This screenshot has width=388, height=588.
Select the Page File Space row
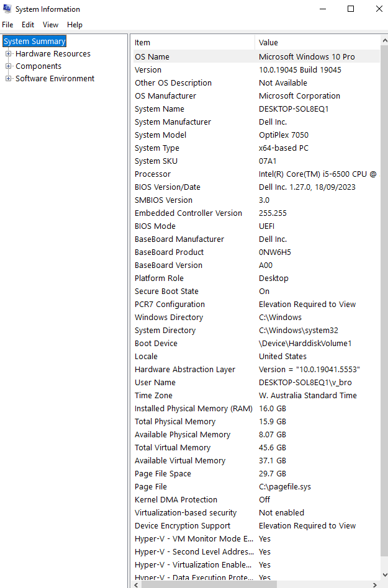[255, 474]
